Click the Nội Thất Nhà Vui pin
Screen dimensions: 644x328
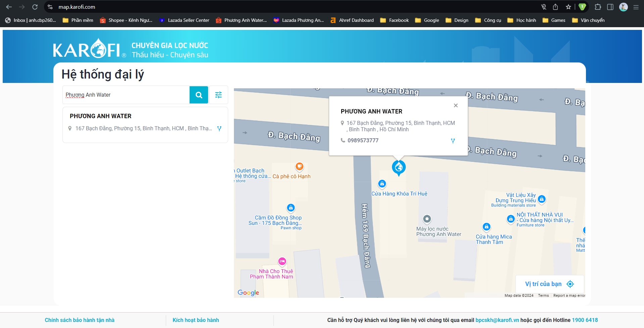pyautogui.click(x=511, y=219)
